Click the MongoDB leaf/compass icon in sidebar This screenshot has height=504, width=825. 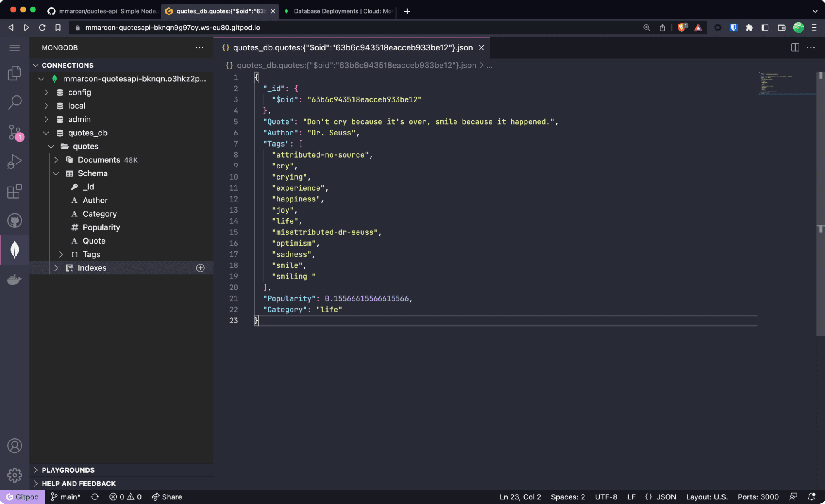coord(14,249)
